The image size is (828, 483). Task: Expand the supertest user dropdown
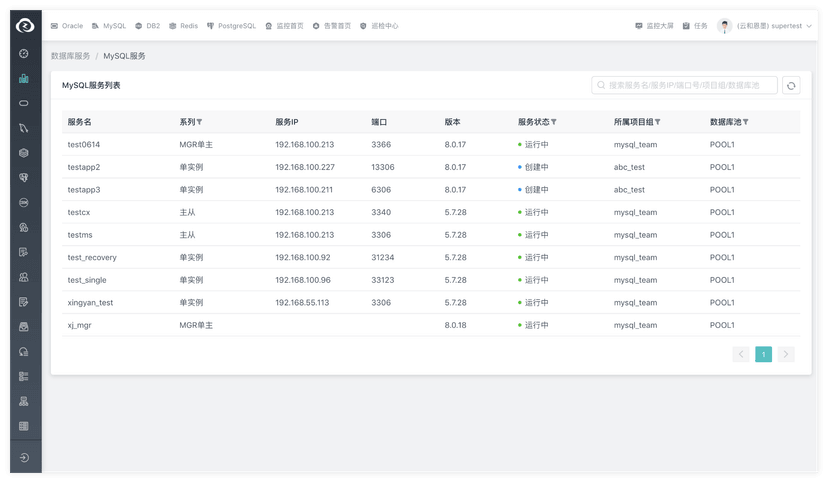click(x=775, y=26)
